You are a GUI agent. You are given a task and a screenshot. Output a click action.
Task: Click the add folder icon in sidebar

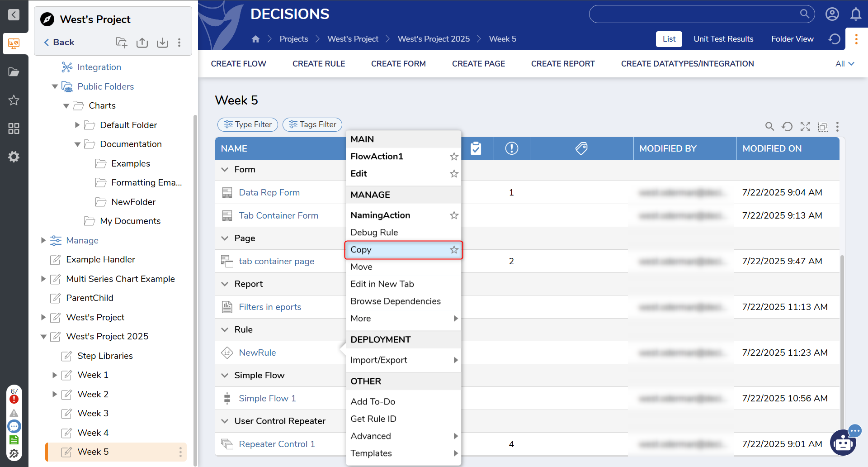point(121,43)
